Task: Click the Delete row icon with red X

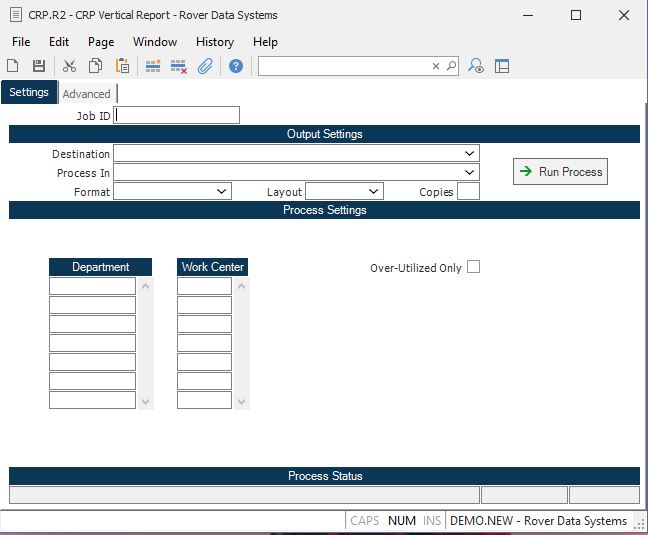Action: click(179, 66)
